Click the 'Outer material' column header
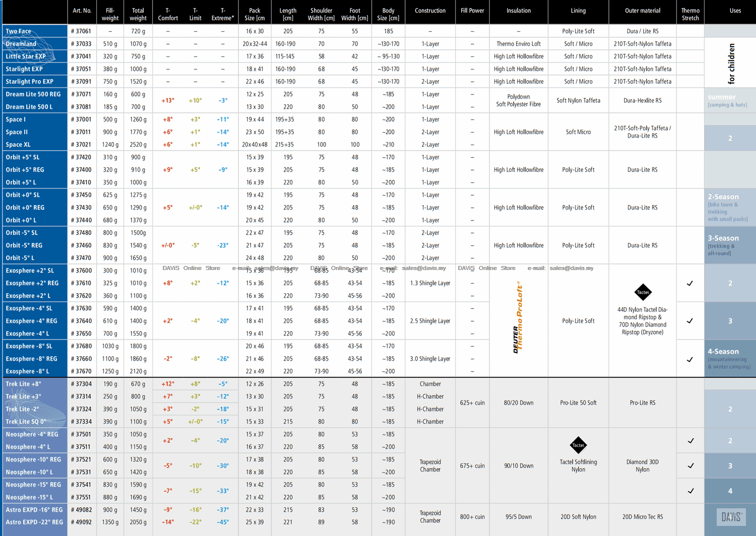756x536 pixels. [x=643, y=11]
